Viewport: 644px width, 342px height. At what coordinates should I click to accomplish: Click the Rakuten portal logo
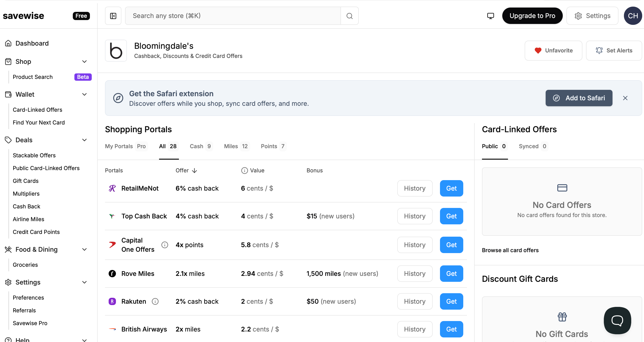(112, 301)
